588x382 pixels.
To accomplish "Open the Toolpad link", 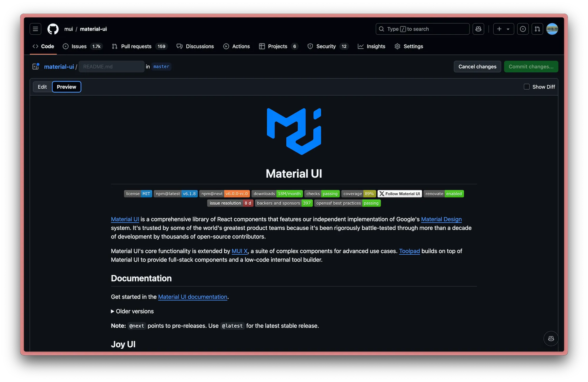I will pos(409,251).
